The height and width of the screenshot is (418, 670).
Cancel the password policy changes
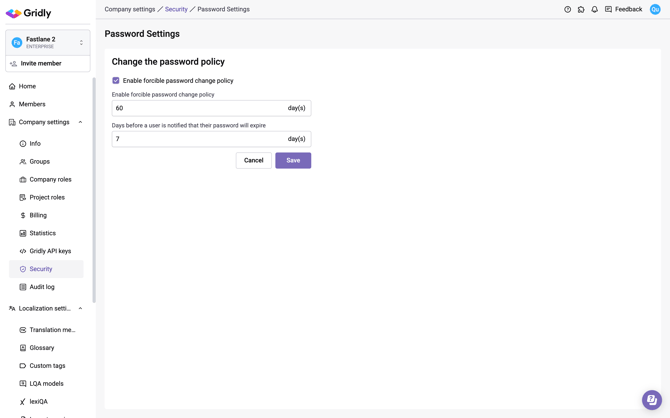click(x=253, y=160)
